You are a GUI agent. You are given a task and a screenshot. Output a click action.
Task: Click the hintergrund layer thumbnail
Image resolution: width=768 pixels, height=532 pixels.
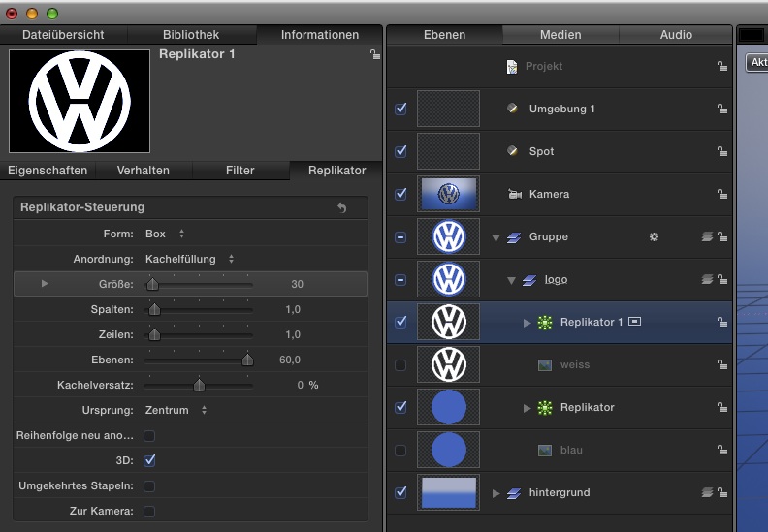[448, 492]
